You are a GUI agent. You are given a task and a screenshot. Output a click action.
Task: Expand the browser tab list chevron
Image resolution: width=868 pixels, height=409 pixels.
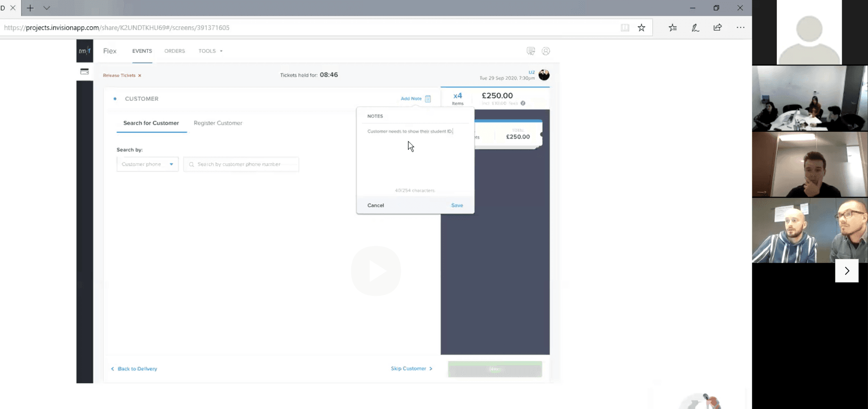click(47, 8)
